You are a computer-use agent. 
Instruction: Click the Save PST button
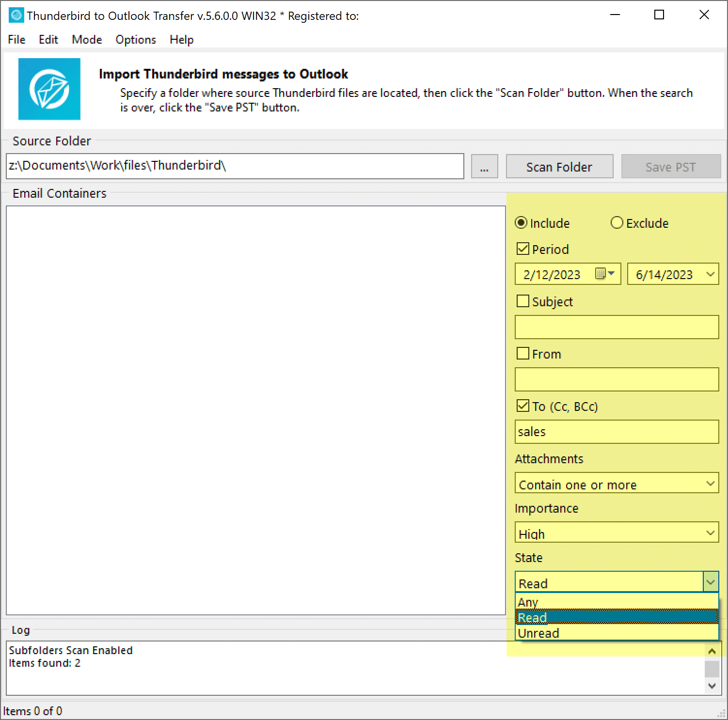[x=671, y=167]
